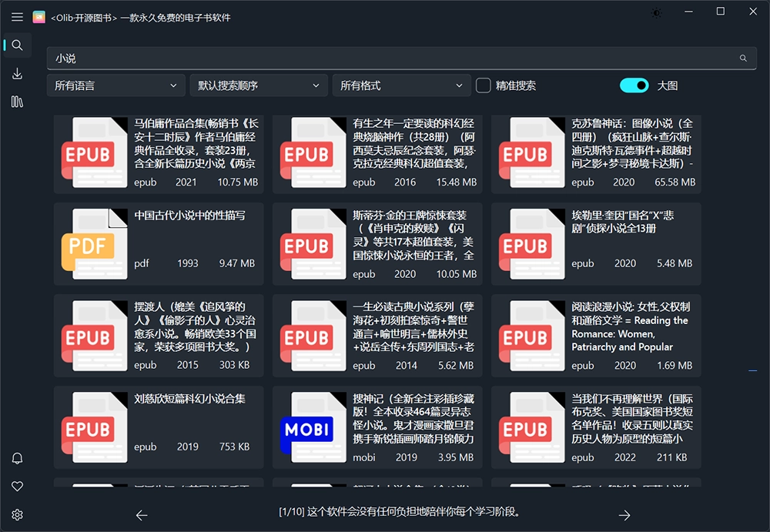
Task: Open book title 埃勒里·奎因"国名"X"悲剧"
Action: pos(623,222)
